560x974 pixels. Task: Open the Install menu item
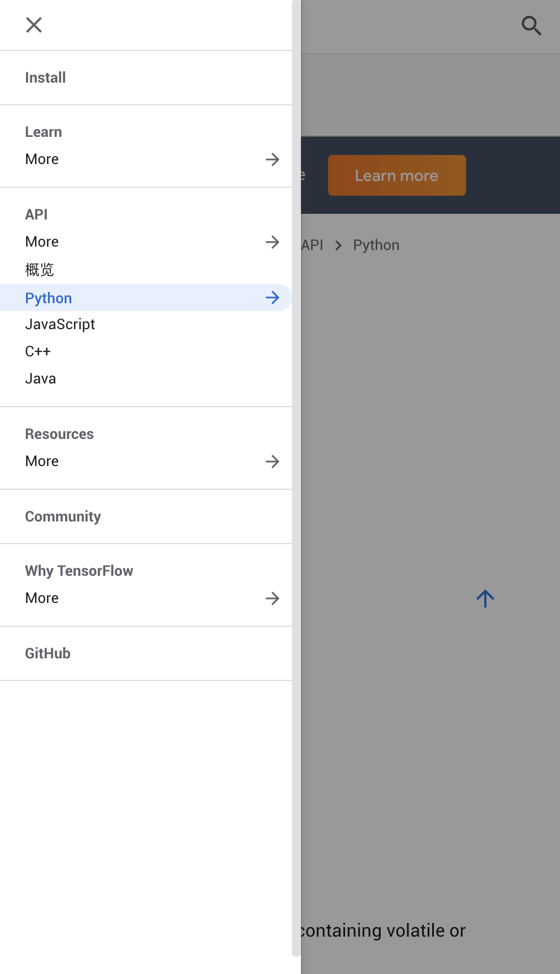coord(45,77)
